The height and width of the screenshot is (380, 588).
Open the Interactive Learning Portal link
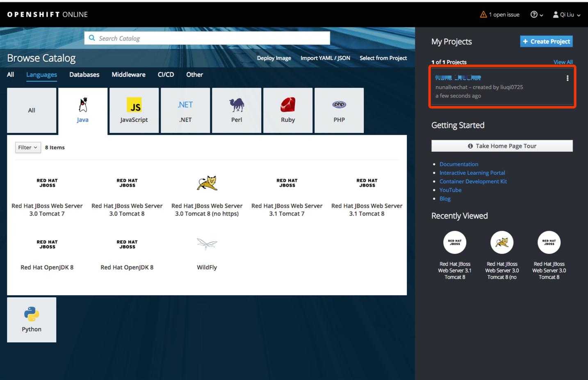point(472,173)
